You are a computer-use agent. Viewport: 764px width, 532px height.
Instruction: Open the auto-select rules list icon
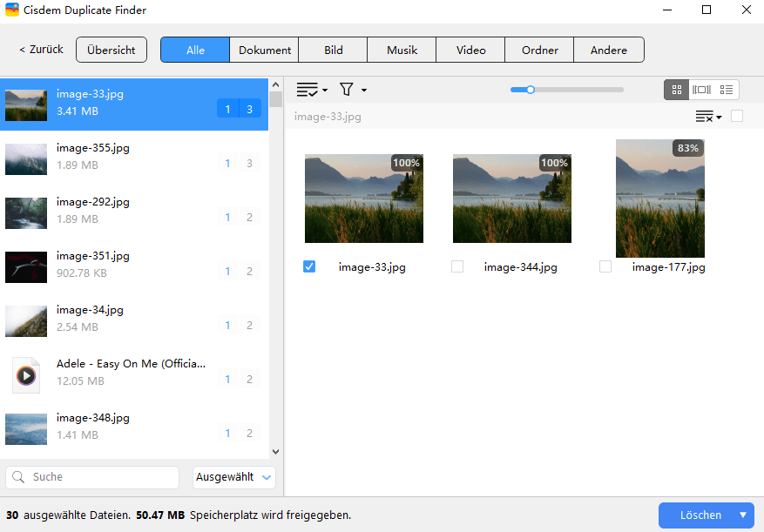[x=311, y=90]
